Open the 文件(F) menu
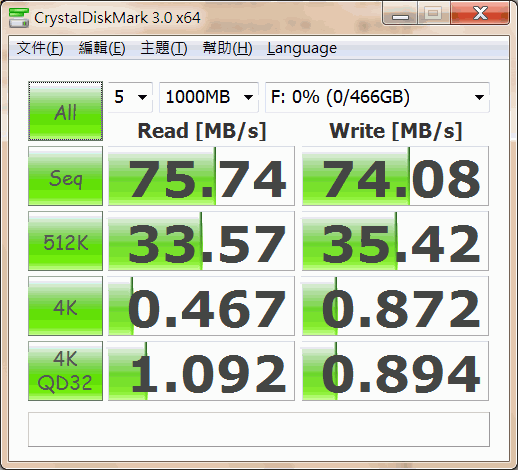 coord(40,48)
